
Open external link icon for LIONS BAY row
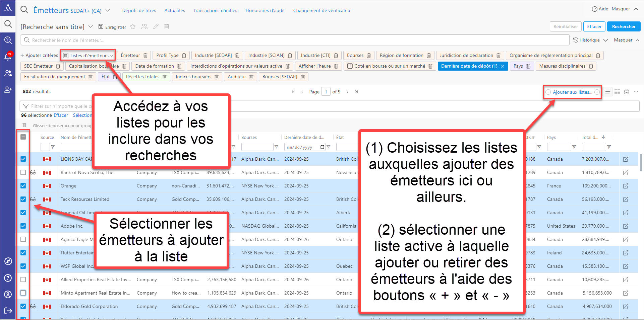pos(626,159)
